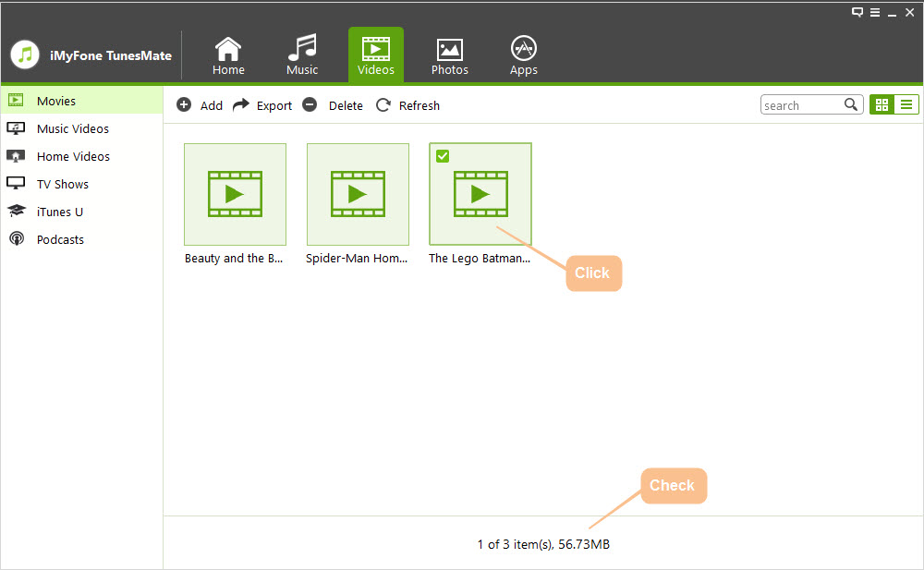Select Podcasts in the sidebar

82,239
